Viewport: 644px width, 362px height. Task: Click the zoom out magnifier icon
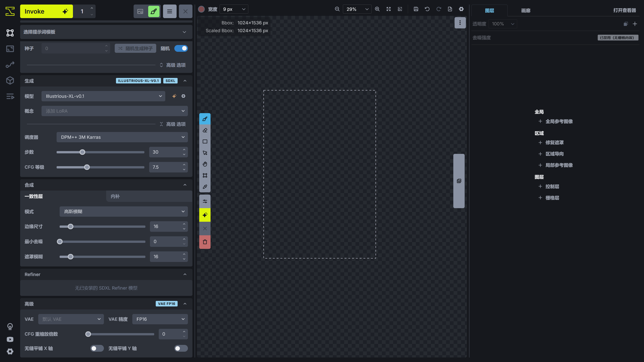click(337, 9)
